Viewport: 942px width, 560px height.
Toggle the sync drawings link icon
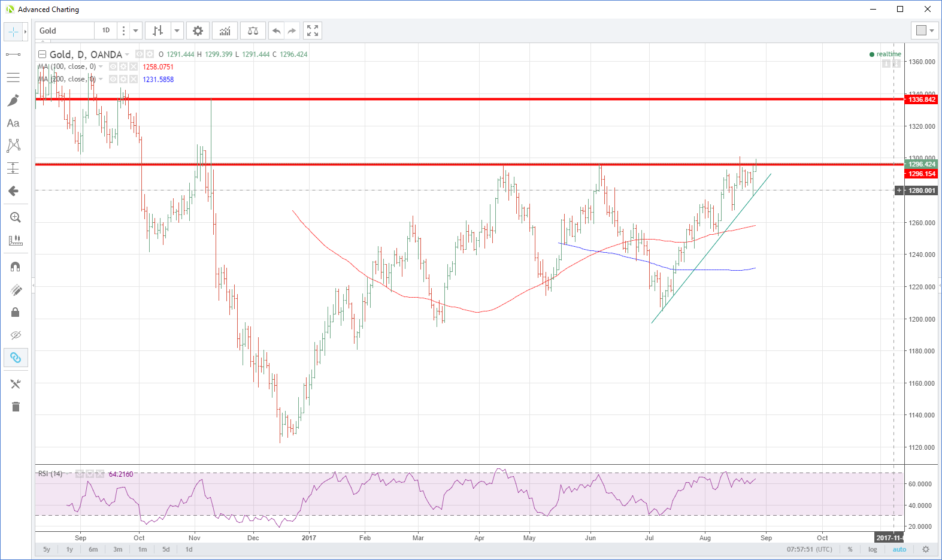coord(16,358)
